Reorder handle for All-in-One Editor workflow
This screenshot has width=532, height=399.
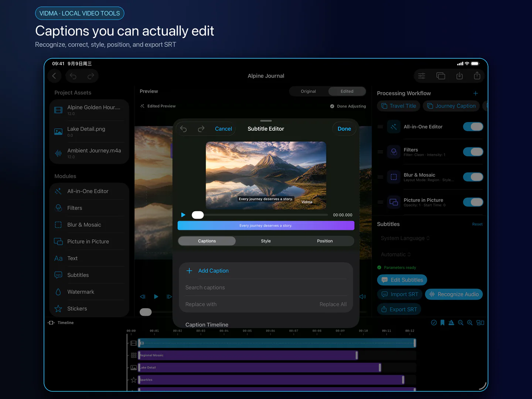coord(380,127)
